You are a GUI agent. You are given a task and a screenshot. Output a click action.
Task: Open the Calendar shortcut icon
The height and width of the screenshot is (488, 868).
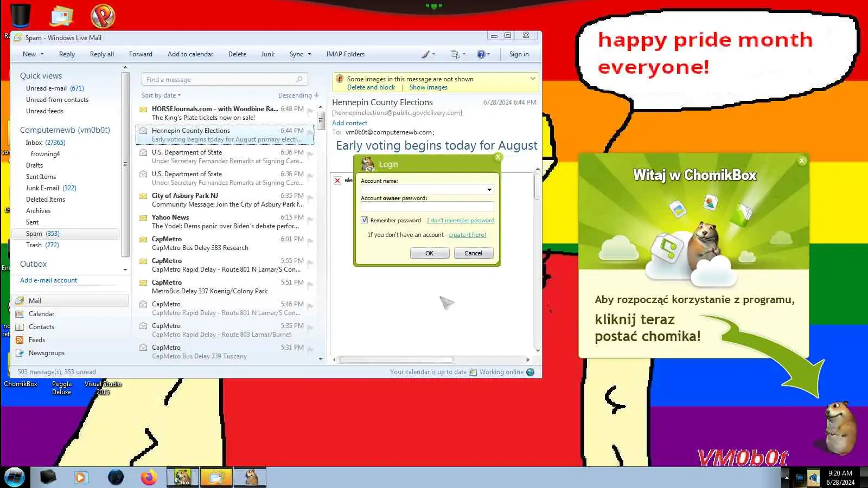pos(20,314)
